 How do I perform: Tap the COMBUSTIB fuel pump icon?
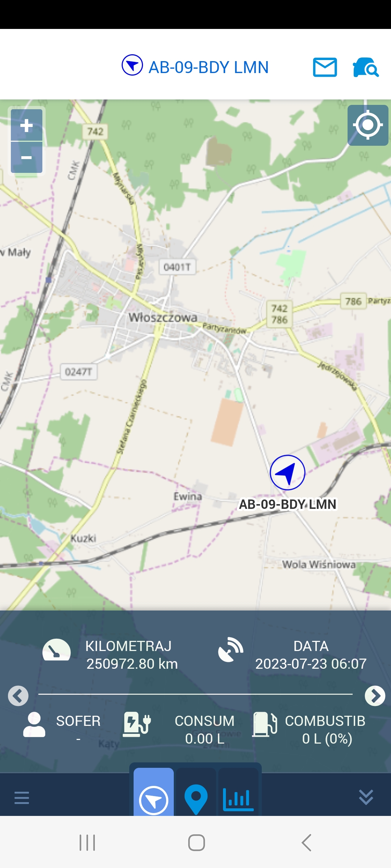pos(265,724)
